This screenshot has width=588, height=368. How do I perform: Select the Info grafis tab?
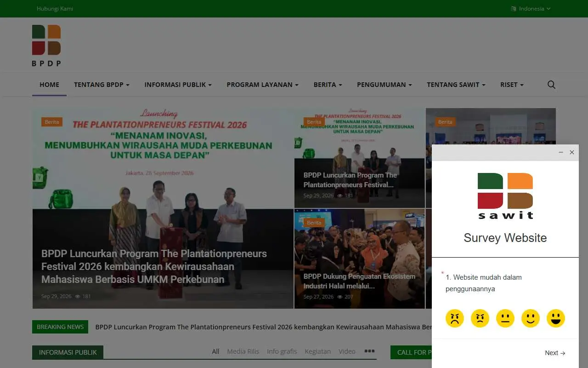(282, 351)
